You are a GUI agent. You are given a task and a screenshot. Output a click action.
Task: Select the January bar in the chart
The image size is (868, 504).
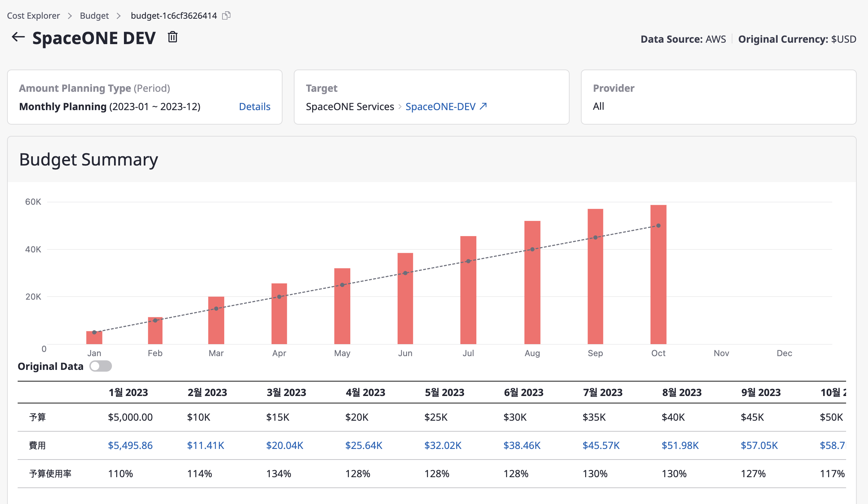(94, 337)
